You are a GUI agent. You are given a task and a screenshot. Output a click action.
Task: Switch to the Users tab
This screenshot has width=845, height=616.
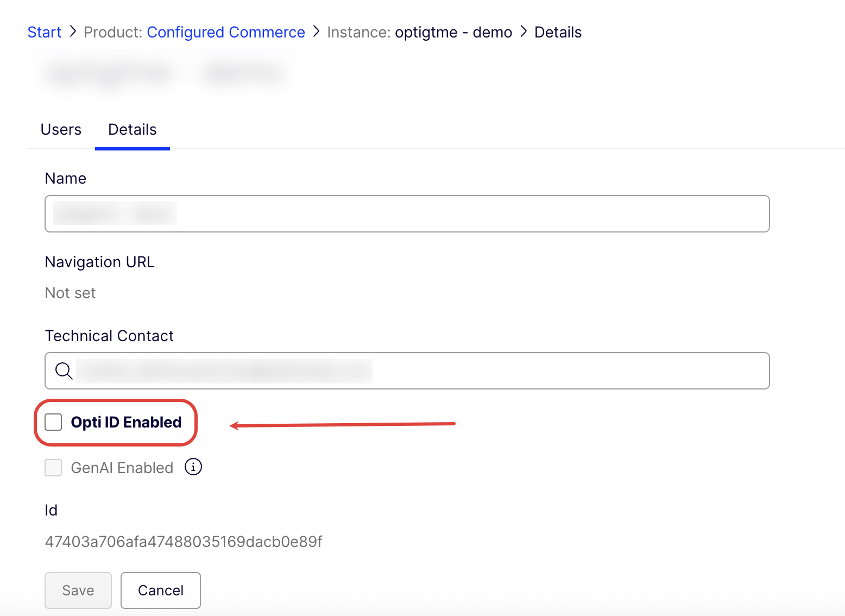pyautogui.click(x=61, y=129)
